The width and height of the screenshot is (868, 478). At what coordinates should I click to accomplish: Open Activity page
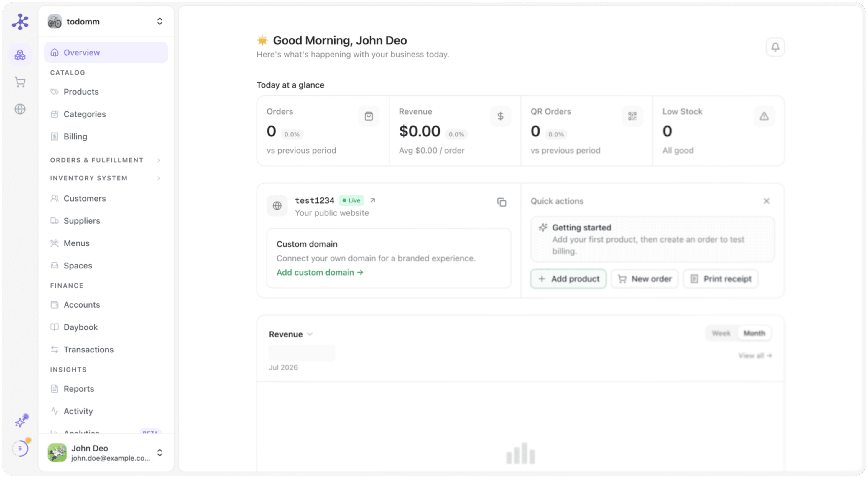click(x=106, y=411)
